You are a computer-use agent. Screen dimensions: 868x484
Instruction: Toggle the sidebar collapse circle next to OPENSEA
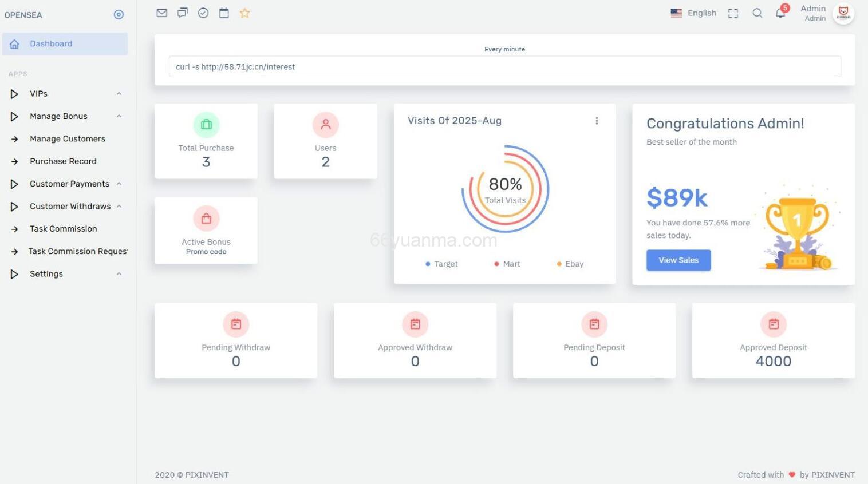119,15
